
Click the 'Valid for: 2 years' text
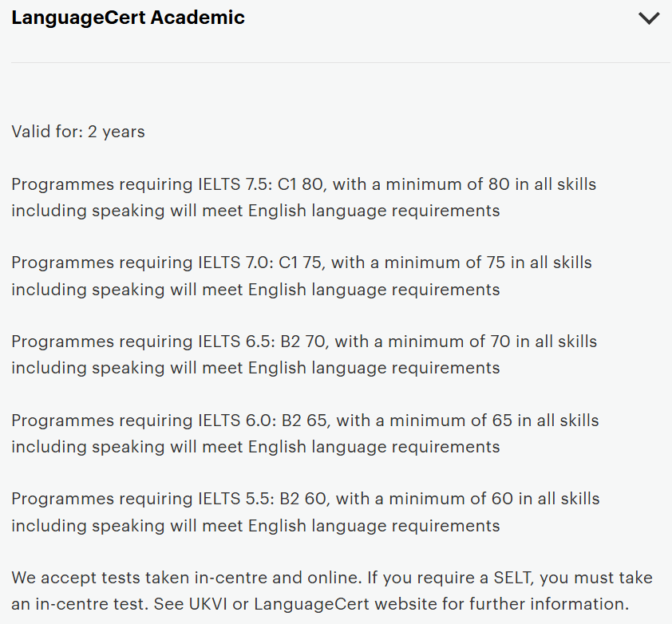coord(78,132)
